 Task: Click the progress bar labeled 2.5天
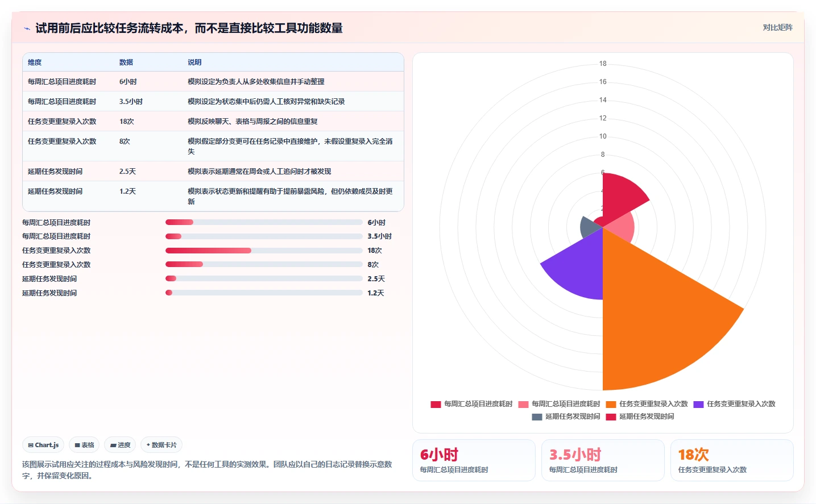[264, 278]
